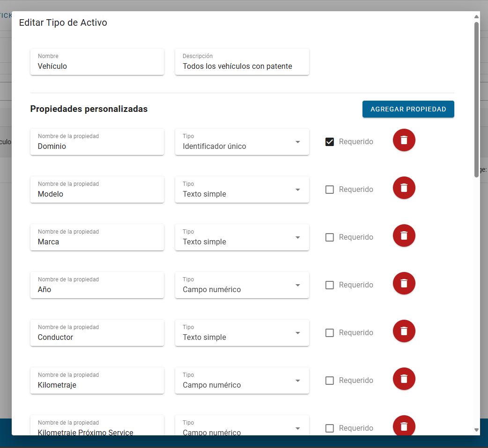The height and width of the screenshot is (448, 488).
Task: Trash the Kilometraje Próximo Service property
Action: click(404, 426)
